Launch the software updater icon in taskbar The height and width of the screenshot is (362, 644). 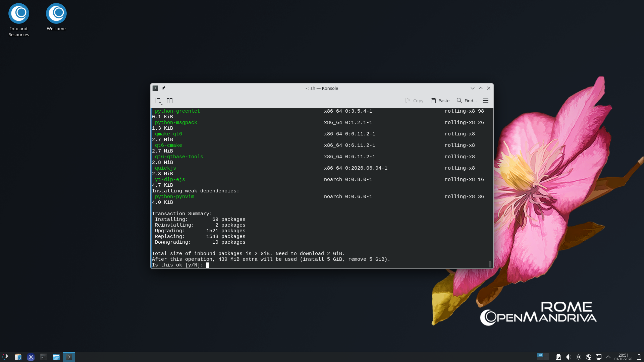(x=18, y=357)
